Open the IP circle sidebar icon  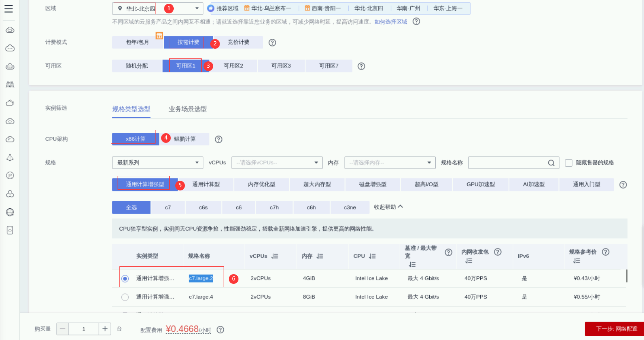tap(10, 176)
